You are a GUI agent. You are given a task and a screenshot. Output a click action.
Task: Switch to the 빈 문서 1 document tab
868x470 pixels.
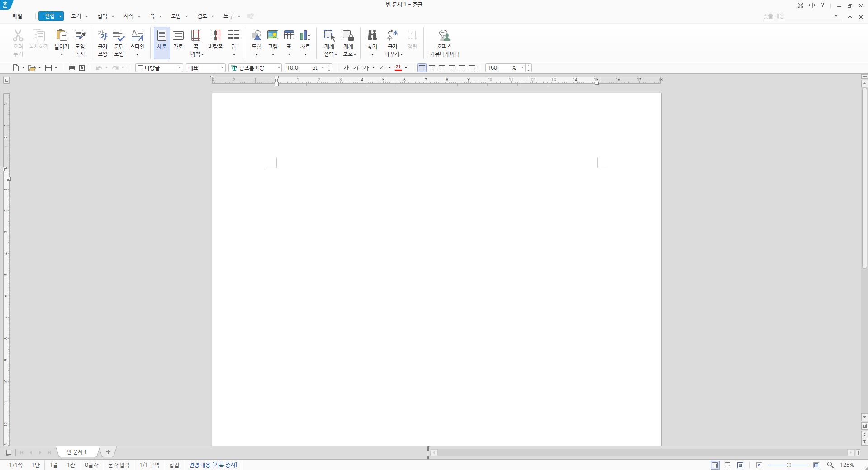[77, 451]
